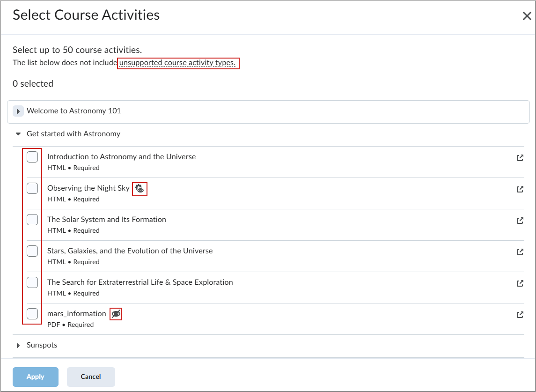Close the Select Course Activities dialog
This screenshot has width=536, height=392.
point(526,15)
